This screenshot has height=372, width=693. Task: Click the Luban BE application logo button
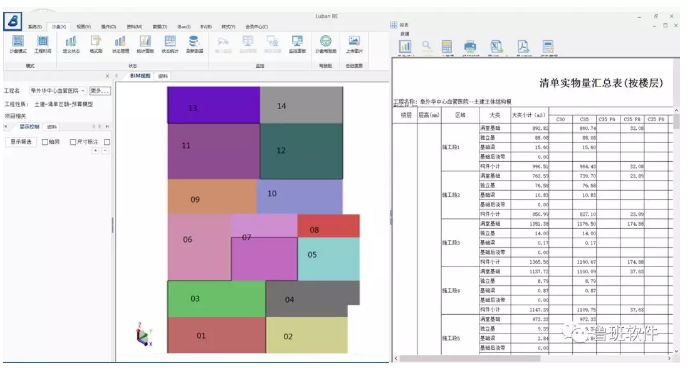click(13, 21)
